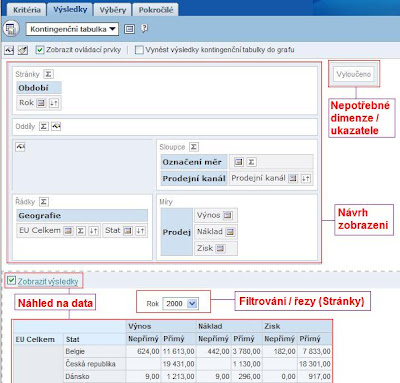Enable Vynést výsledky kontingenční tabulky do grafu
400x383 pixels.
(x=139, y=50)
